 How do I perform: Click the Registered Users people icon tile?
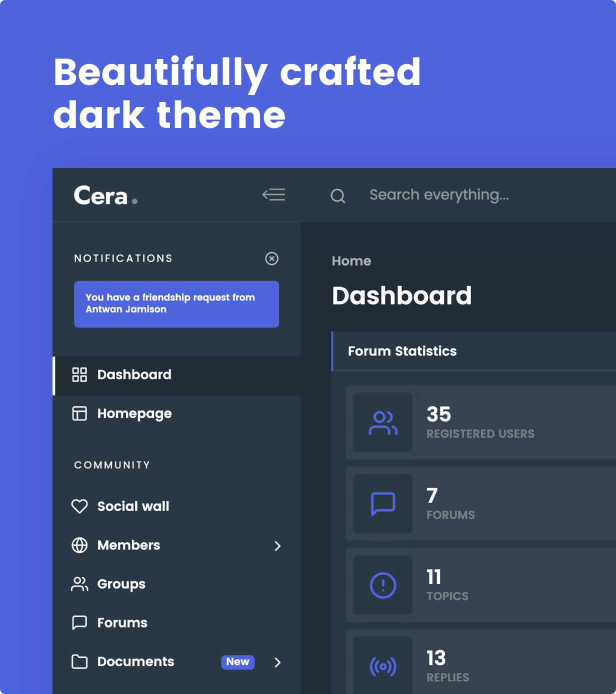click(383, 423)
